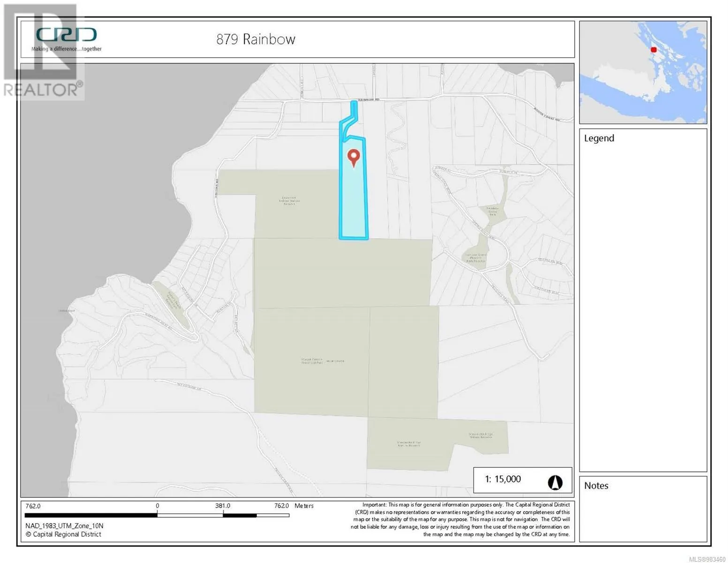
Task: Click the red marker on overview map
Action: point(653,50)
